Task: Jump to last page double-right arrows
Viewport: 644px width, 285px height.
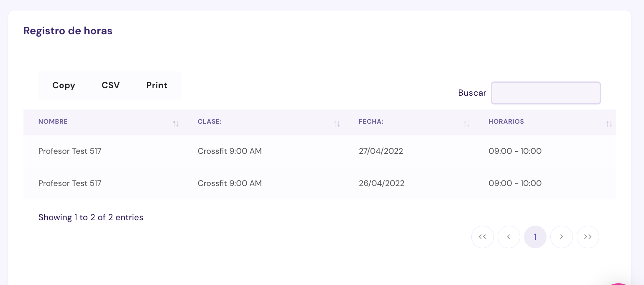Action: click(588, 237)
